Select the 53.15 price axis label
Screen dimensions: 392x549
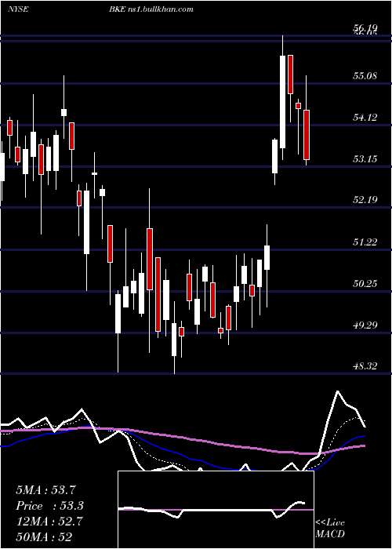(365, 159)
